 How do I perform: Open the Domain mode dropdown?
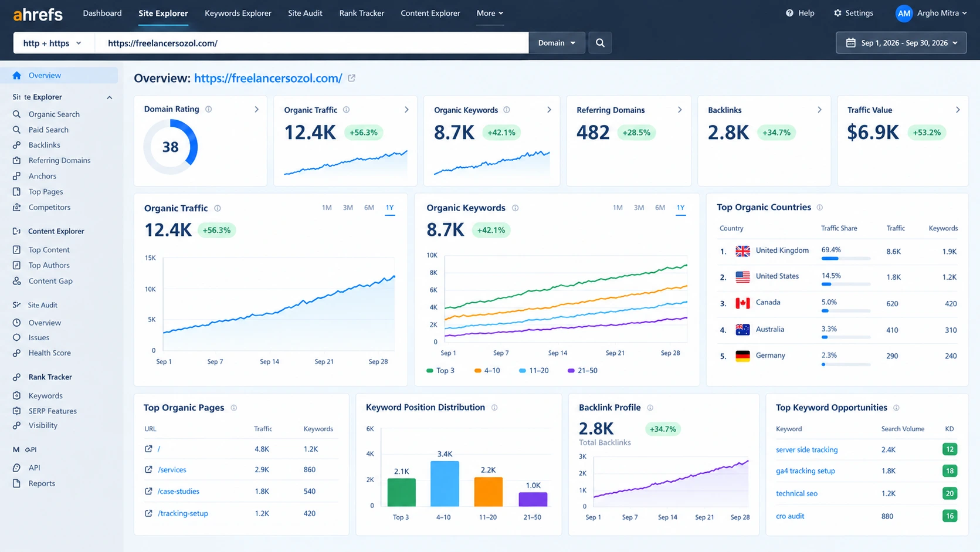pyautogui.click(x=557, y=43)
